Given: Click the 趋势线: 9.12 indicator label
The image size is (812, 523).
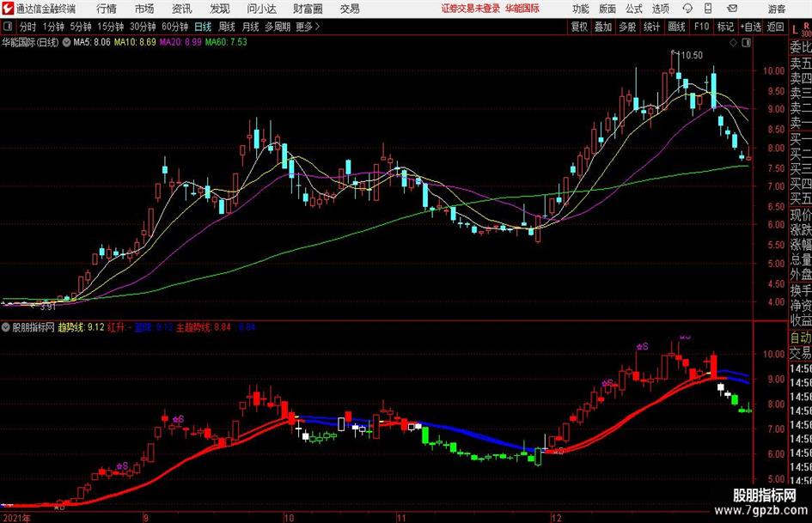Looking at the screenshot, I should tap(81, 327).
